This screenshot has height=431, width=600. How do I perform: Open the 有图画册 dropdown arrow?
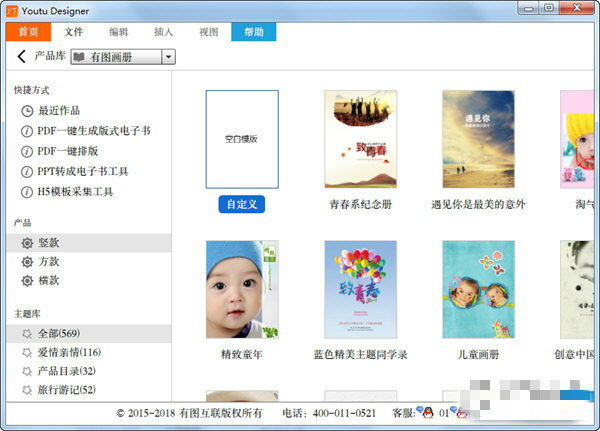click(x=168, y=57)
